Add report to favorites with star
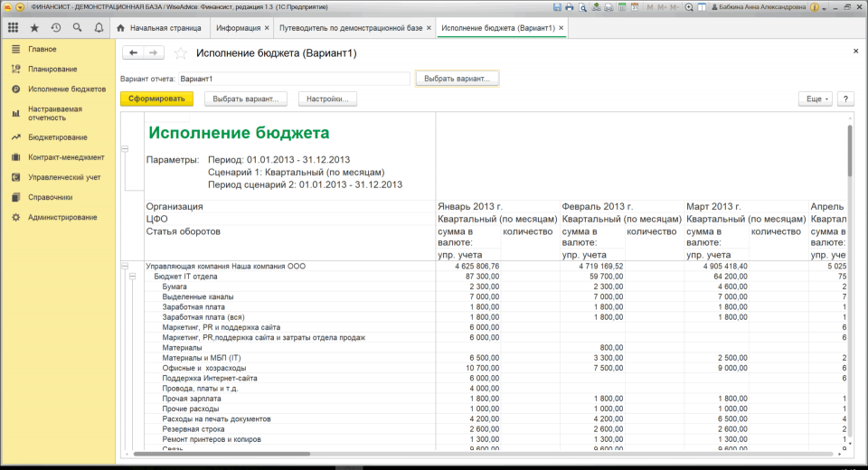Screen dimensions: 868x470 click(x=181, y=53)
